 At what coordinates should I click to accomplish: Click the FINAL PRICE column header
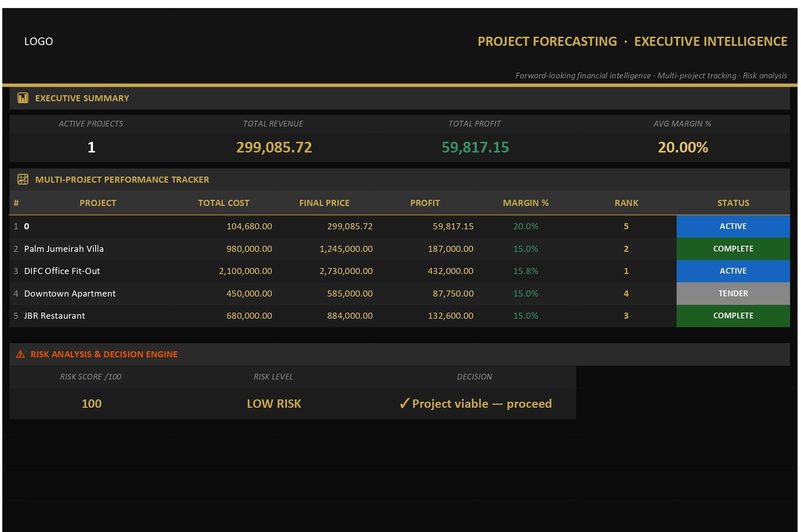pos(324,203)
